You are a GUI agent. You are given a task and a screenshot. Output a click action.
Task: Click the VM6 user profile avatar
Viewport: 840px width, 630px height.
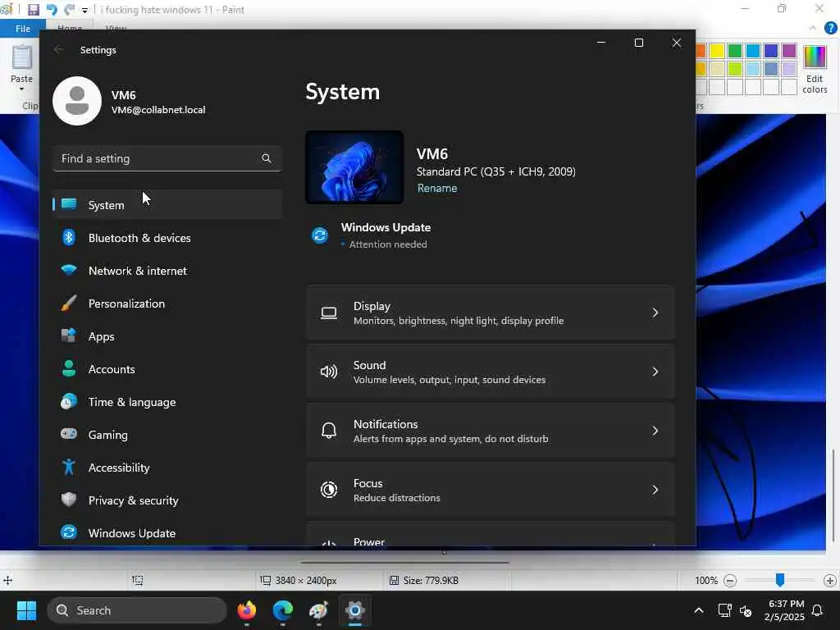[x=77, y=101]
